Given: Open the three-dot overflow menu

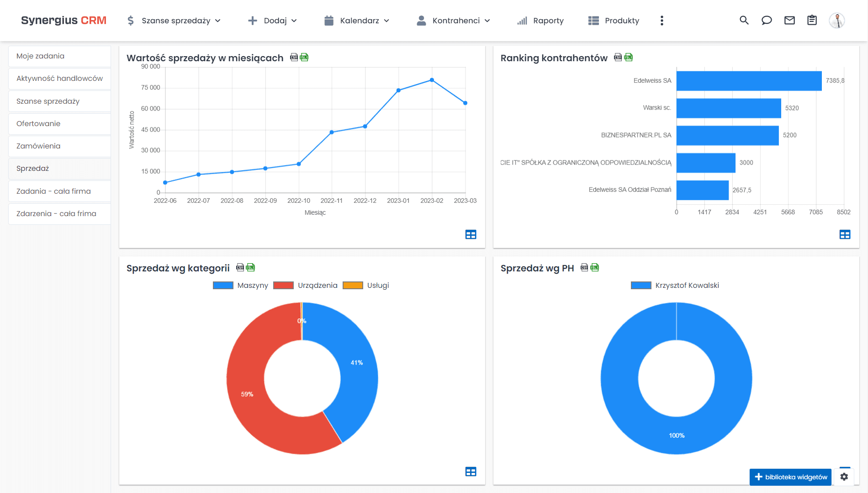Looking at the screenshot, I should click(x=662, y=20).
